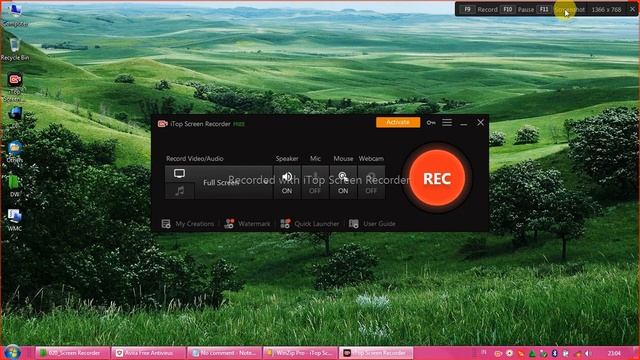Image resolution: width=640 pixels, height=360 pixels.
Task: Click F11 Screenshot hotkey in top bar
Action: (561, 9)
